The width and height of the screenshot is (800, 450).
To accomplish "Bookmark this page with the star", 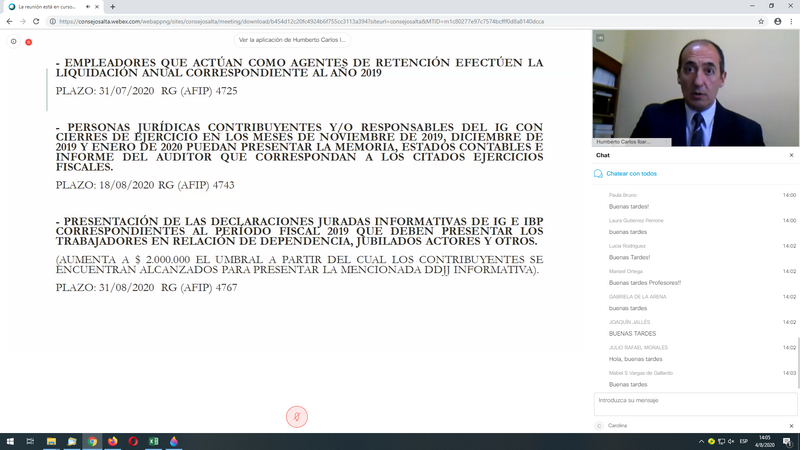I will (761, 21).
